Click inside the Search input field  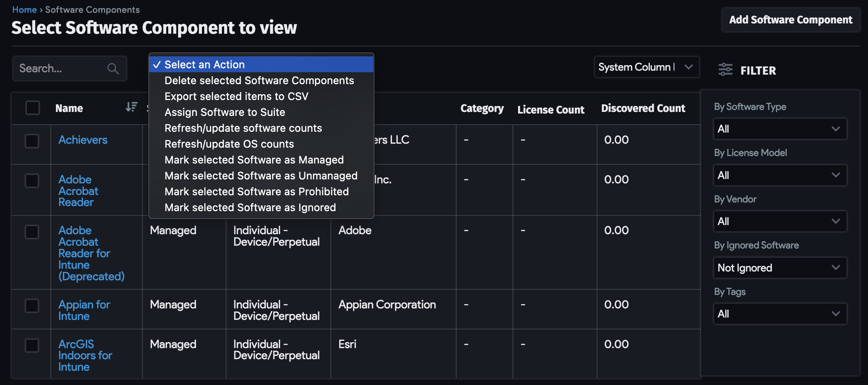(60, 68)
